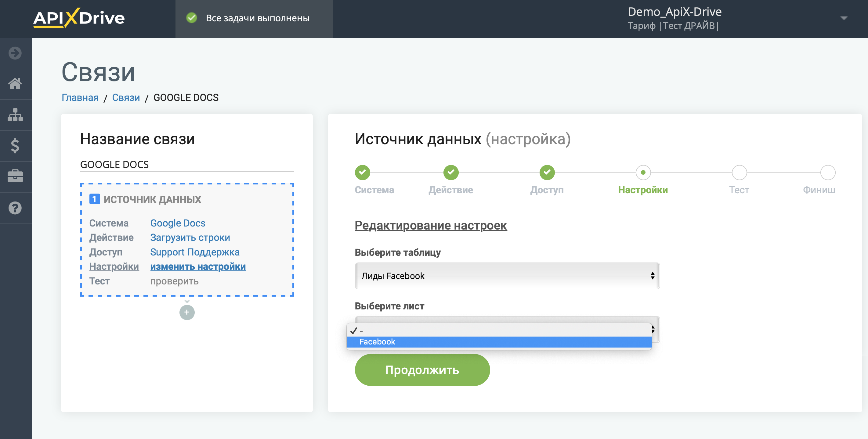Image resolution: width=868 pixels, height=439 pixels.
Task: Click the blue number 1 source badge
Action: tap(94, 199)
